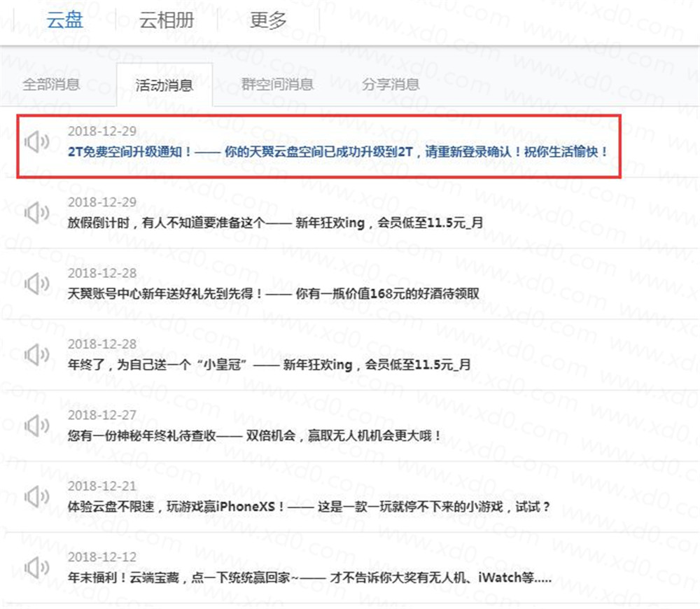Open the 更多 menu
This screenshot has height=609, width=700.
pyautogui.click(x=268, y=20)
